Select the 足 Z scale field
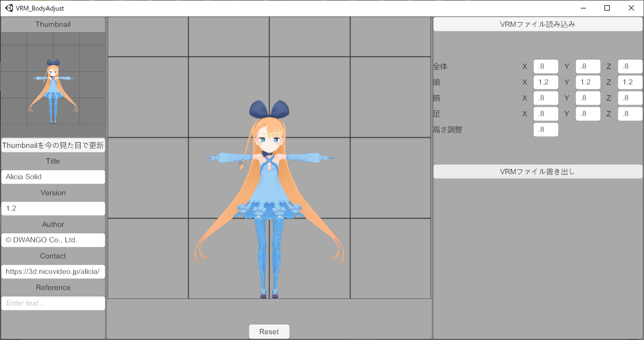 [x=630, y=114]
